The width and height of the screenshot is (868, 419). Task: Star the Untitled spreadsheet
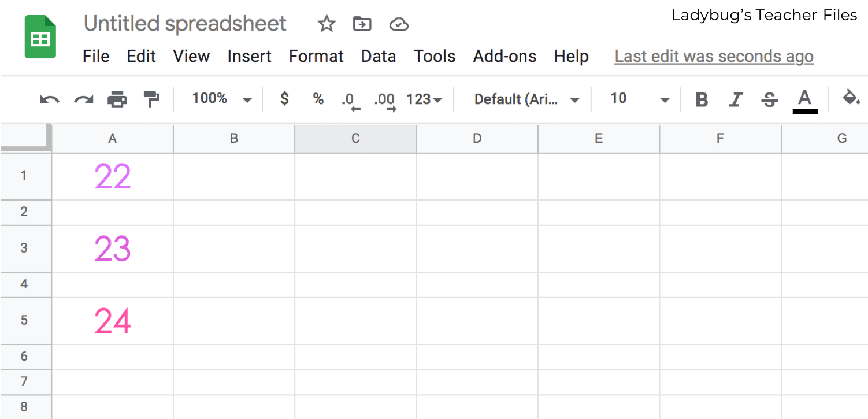327,24
